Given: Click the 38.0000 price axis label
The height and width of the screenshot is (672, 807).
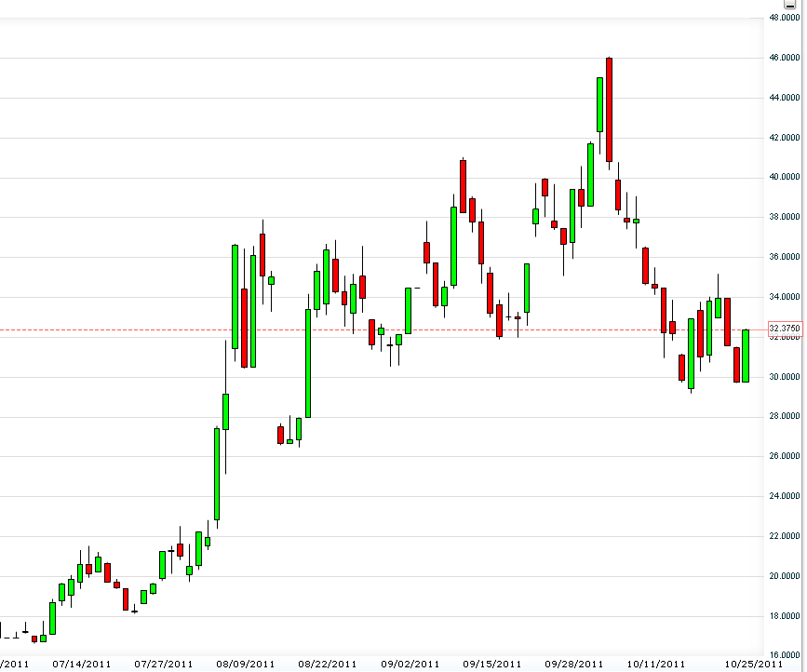Looking at the screenshot, I should click(785, 217).
